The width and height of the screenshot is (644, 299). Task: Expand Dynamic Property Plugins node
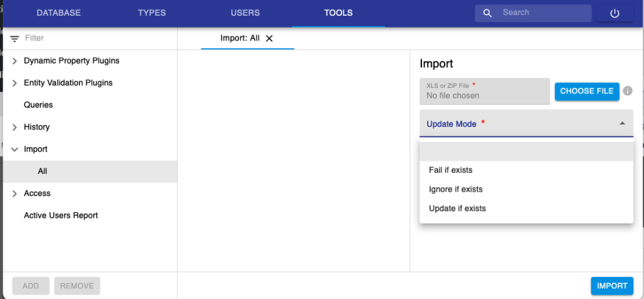coord(15,61)
